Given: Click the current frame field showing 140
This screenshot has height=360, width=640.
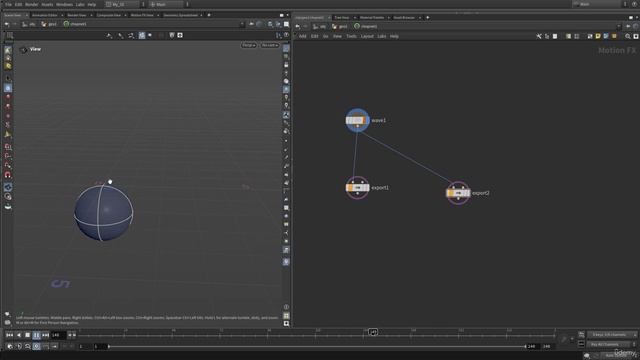Looking at the screenshot, I should (x=58, y=335).
